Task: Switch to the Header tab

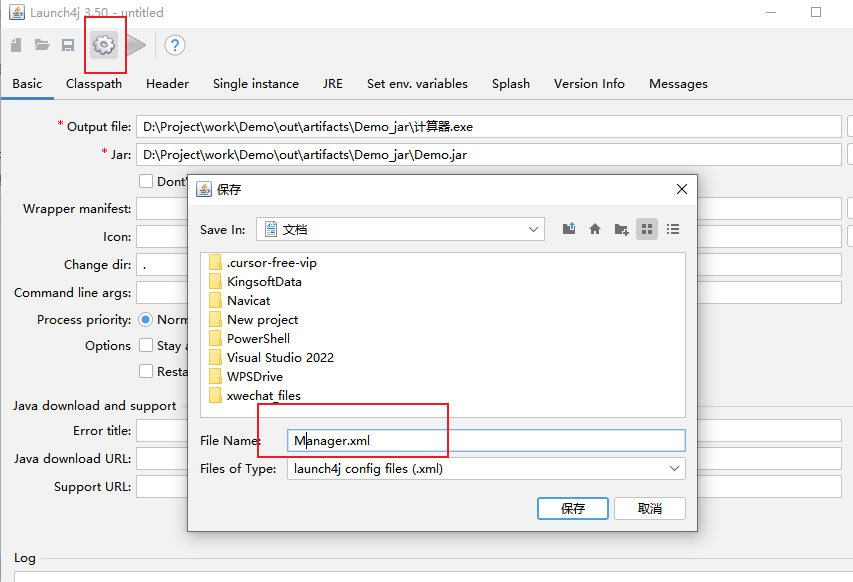Action: pyautogui.click(x=168, y=84)
